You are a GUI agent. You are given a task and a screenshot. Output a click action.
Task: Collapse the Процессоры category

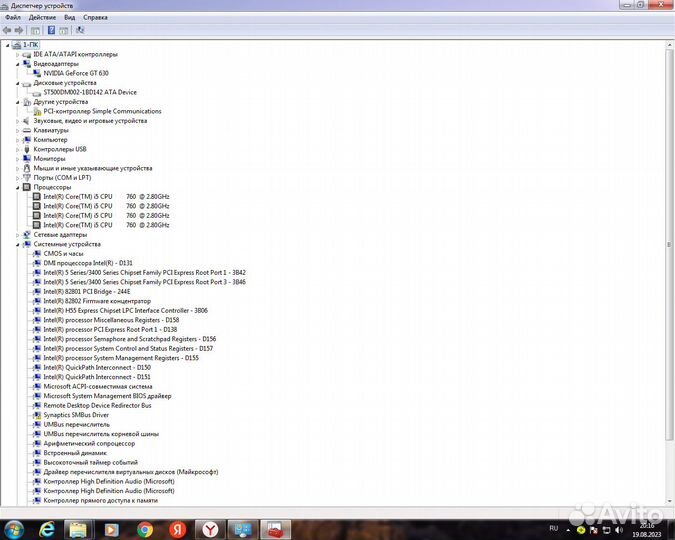18,187
